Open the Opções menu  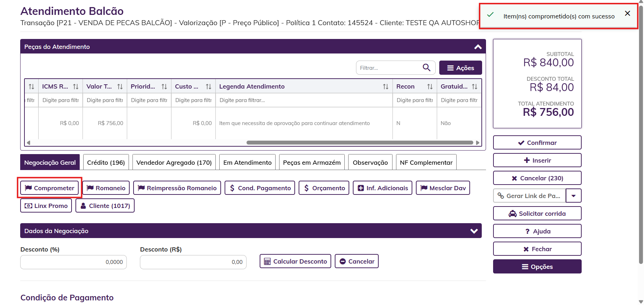click(x=537, y=266)
